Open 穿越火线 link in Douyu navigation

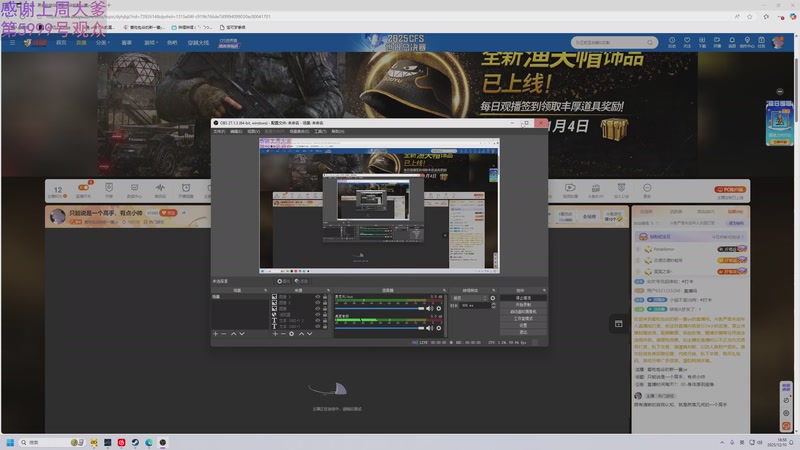[x=198, y=42]
